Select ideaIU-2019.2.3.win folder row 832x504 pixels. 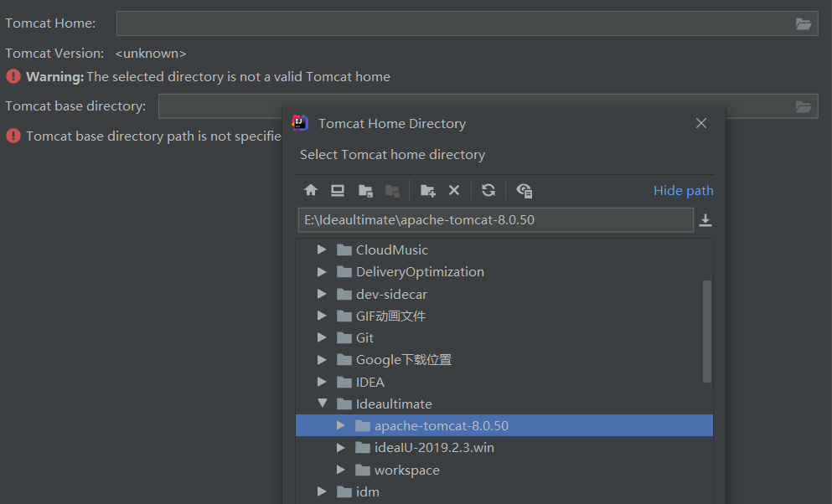click(x=504, y=448)
